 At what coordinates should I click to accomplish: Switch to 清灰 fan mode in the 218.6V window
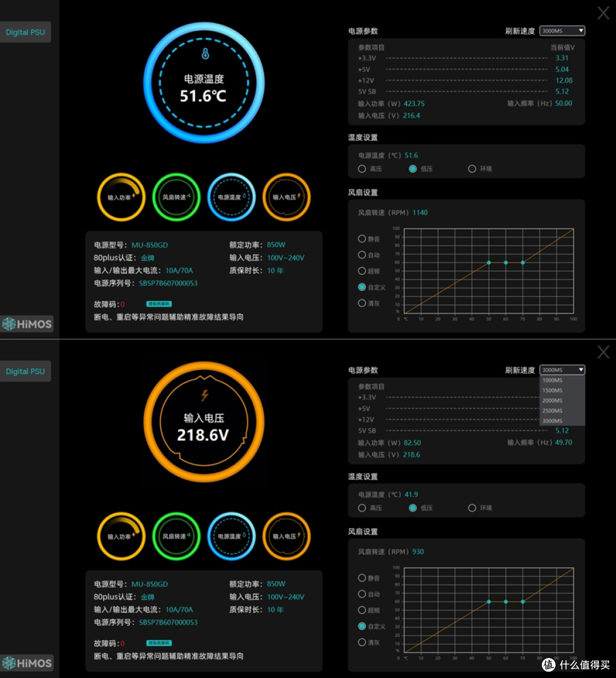pyautogui.click(x=362, y=642)
